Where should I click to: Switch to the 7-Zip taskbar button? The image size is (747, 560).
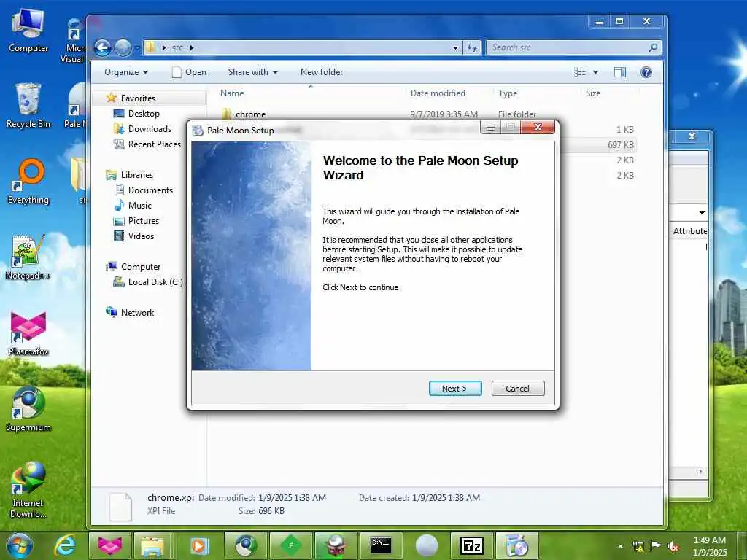(472, 545)
